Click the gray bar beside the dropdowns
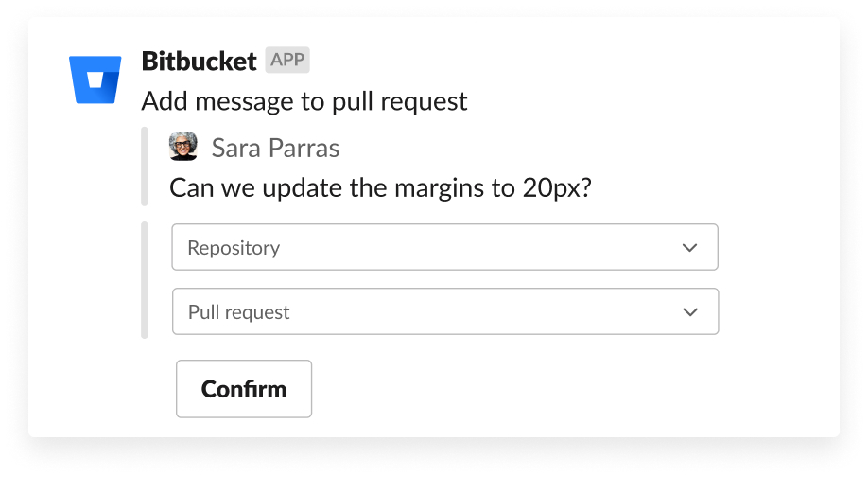 [145, 280]
